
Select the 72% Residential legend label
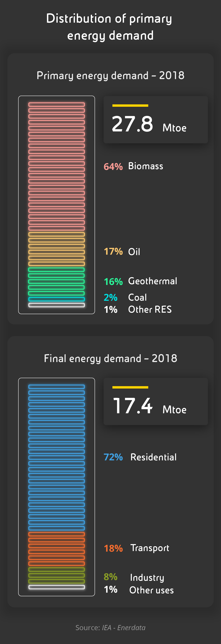point(140,457)
